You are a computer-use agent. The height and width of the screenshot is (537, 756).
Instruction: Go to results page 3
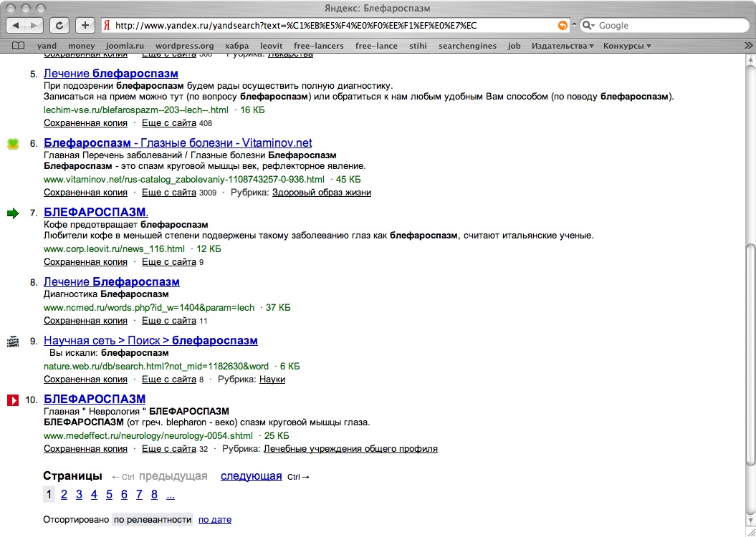[x=79, y=495]
